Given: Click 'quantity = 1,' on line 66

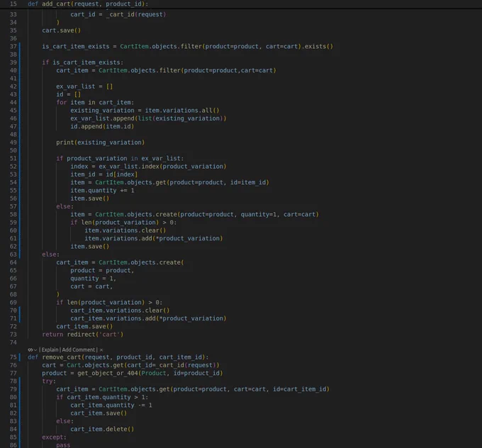Looking at the screenshot, I should point(94,279).
